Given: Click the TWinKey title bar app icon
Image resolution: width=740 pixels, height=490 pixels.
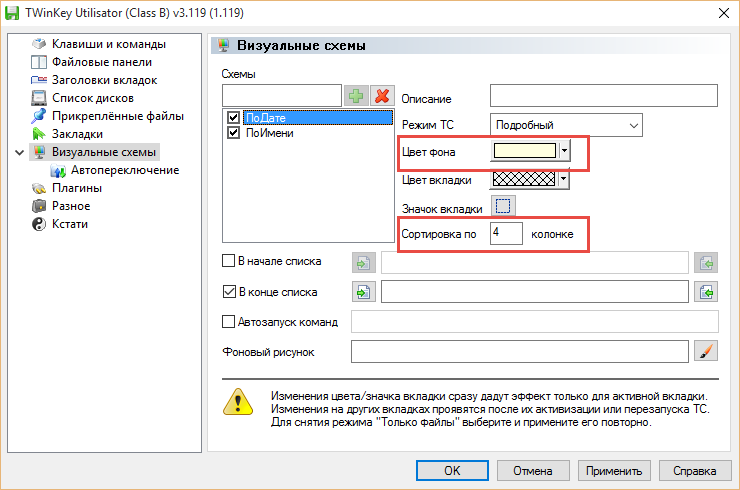Looking at the screenshot, I should (12, 13).
